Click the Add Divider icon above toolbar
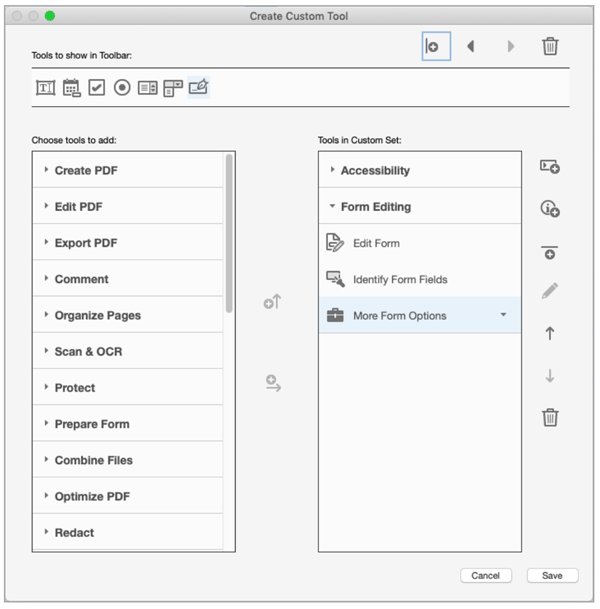Screen dimensions: 600x609 click(436, 46)
